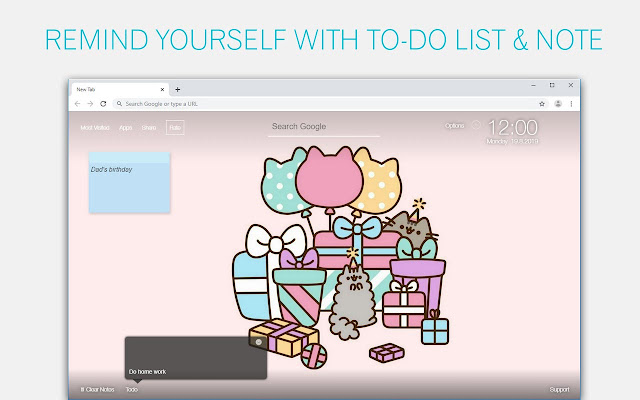
Task: Reload the page with the refresh icon
Action: (x=103, y=104)
